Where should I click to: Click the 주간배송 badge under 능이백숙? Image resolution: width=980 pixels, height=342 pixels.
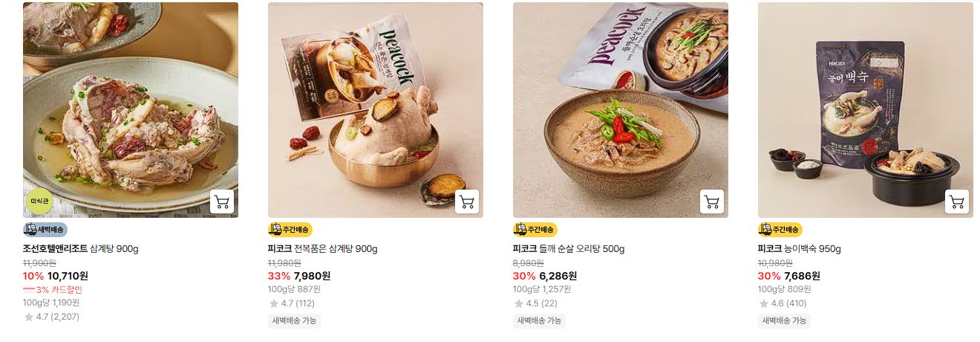click(x=780, y=230)
